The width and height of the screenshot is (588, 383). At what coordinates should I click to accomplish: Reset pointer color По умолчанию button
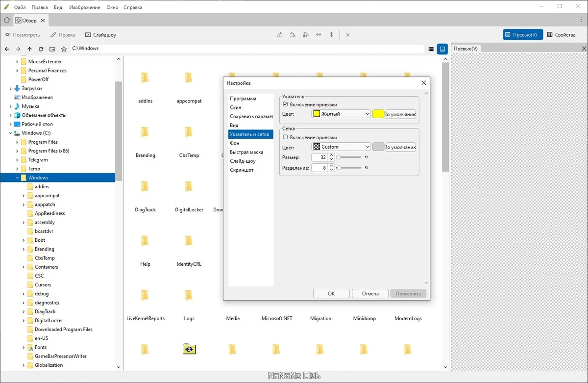(401, 114)
